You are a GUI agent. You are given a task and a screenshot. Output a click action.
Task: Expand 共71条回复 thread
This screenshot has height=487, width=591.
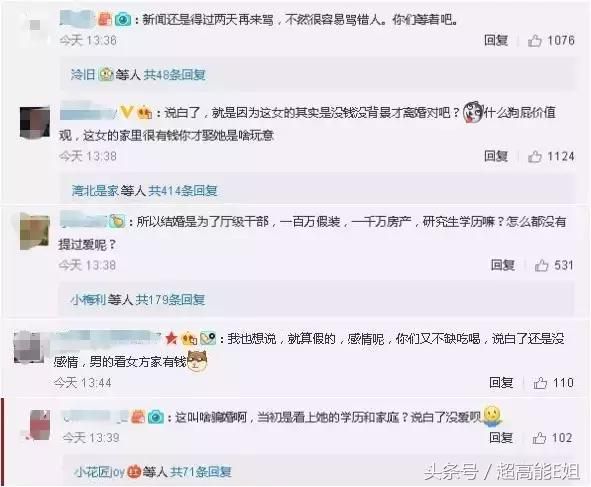[x=201, y=471]
